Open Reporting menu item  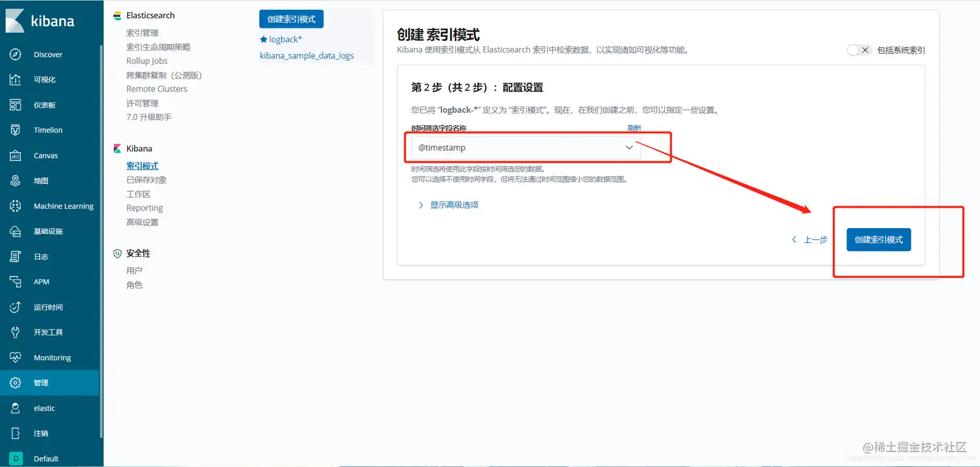[x=145, y=208]
